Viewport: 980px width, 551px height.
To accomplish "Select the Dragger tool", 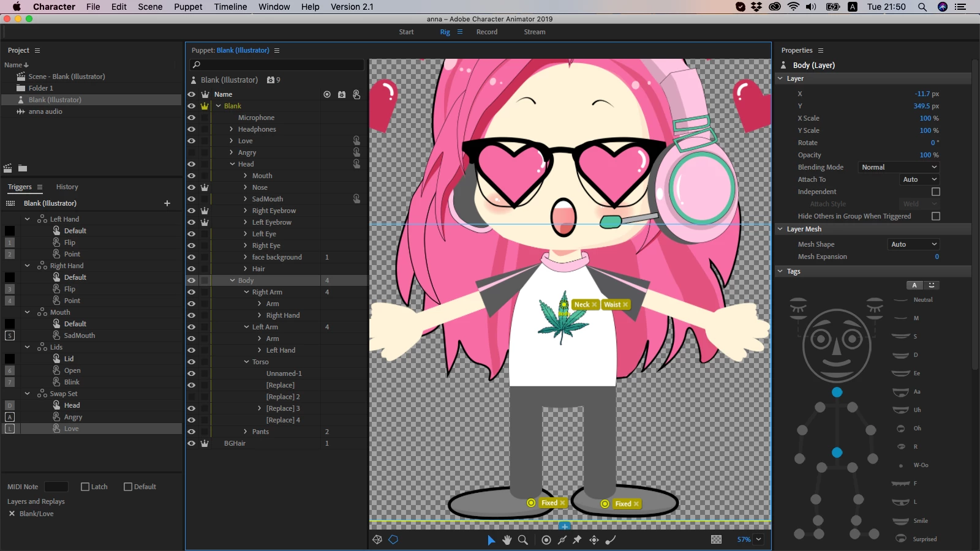I will [x=594, y=539].
